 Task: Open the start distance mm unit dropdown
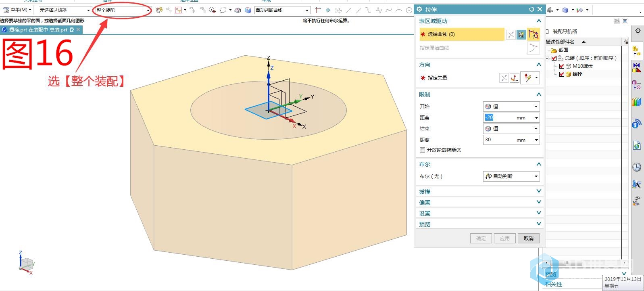pos(536,118)
